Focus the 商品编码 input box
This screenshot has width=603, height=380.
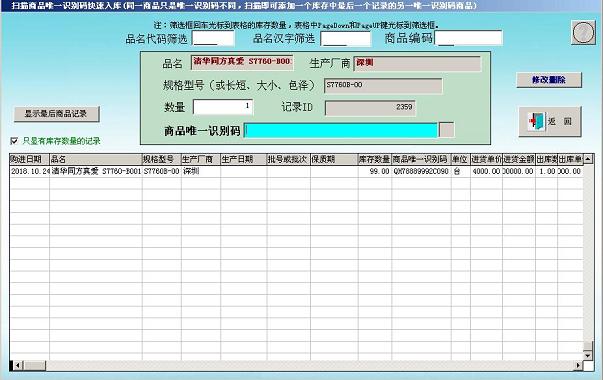468,38
